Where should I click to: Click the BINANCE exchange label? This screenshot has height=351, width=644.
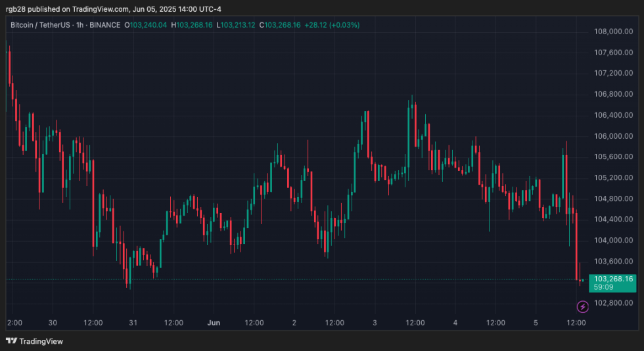[x=104, y=25]
